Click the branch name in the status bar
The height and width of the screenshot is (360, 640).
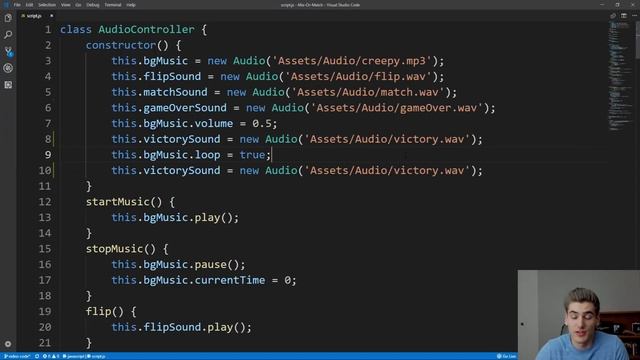17,356
